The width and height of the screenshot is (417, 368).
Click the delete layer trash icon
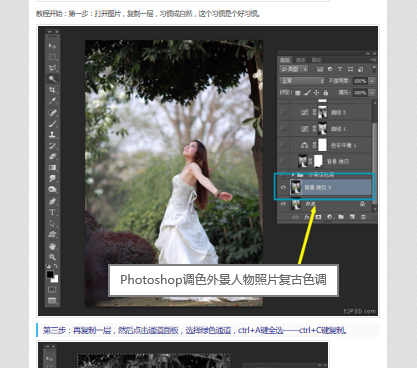[x=363, y=217]
